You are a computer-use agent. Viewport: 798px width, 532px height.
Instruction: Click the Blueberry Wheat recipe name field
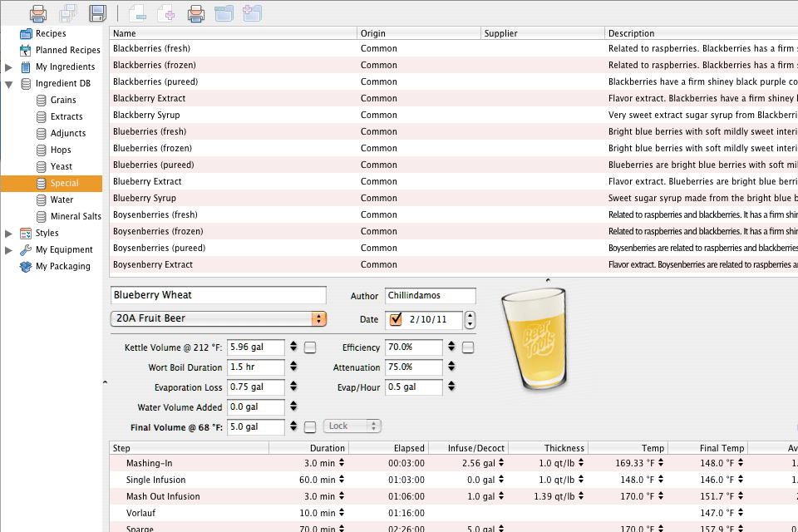tap(218, 295)
